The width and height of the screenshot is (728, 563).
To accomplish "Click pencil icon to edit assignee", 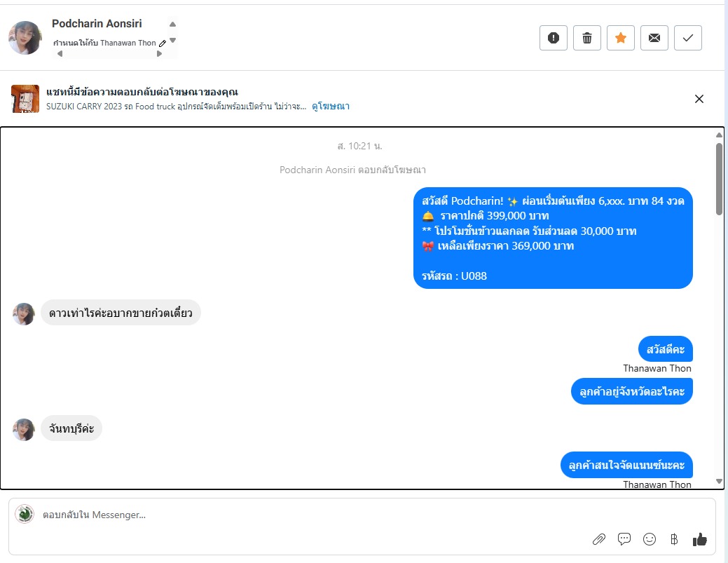I will coord(163,43).
